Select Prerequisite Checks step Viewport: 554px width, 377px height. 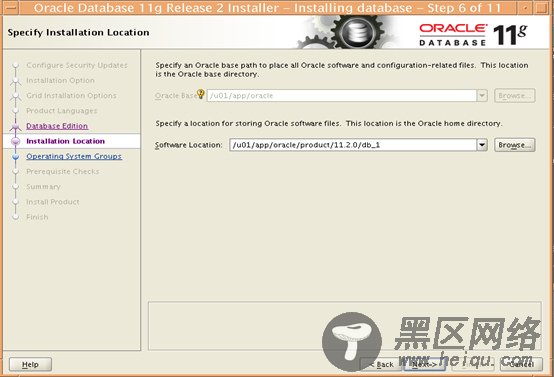coord(63,171)
